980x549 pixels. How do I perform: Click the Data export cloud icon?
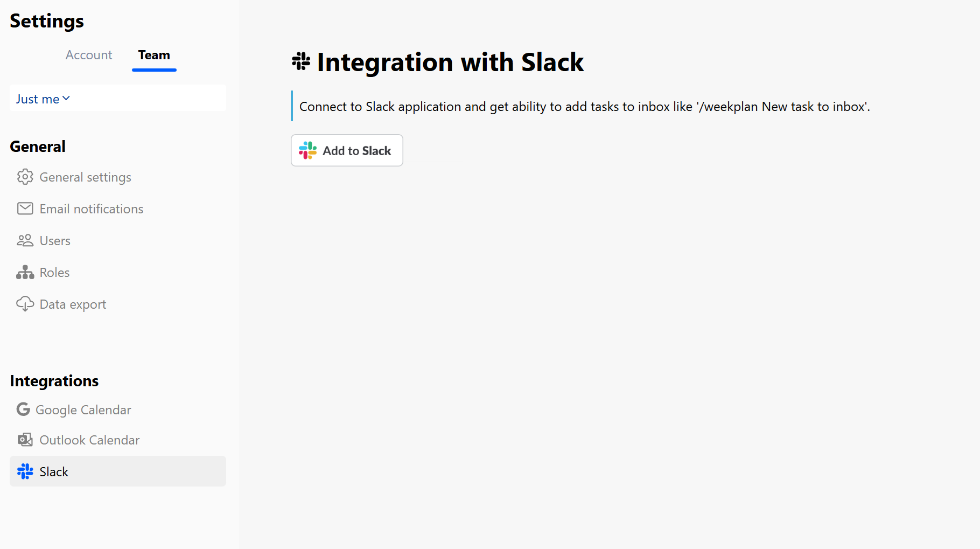(x=25, y=303)
